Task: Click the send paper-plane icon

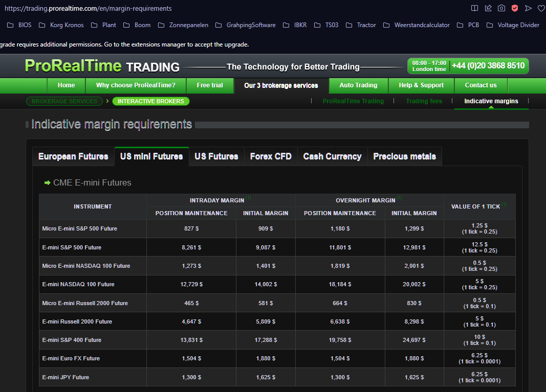Action: coord(528,8)
